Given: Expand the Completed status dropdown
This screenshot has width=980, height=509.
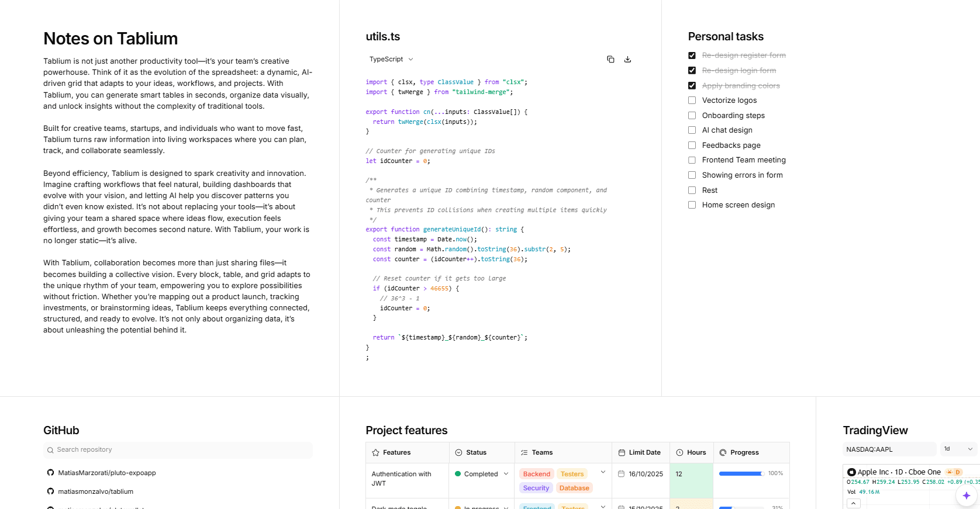Looking at the screenshot, I should pyautogui.click(x=506, y=474).
